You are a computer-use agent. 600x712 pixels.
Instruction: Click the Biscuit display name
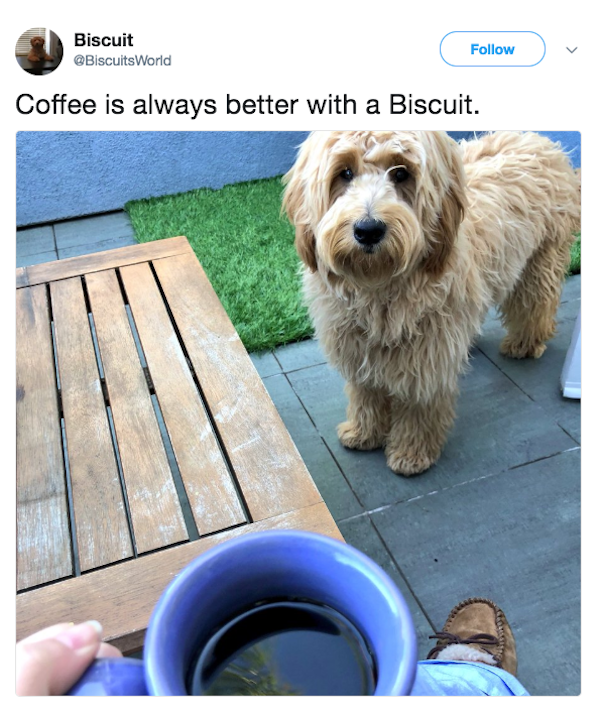[x=104, y=40]
